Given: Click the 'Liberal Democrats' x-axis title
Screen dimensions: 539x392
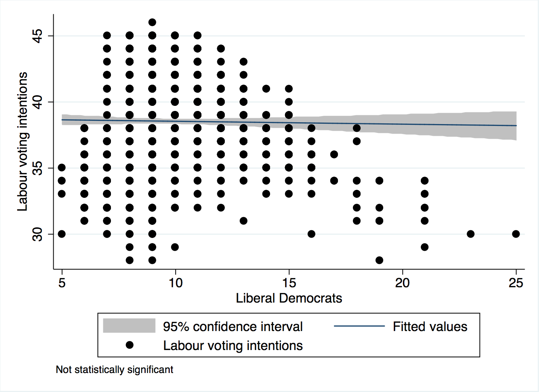Looking at the screenshot, I should click(289, 298).
